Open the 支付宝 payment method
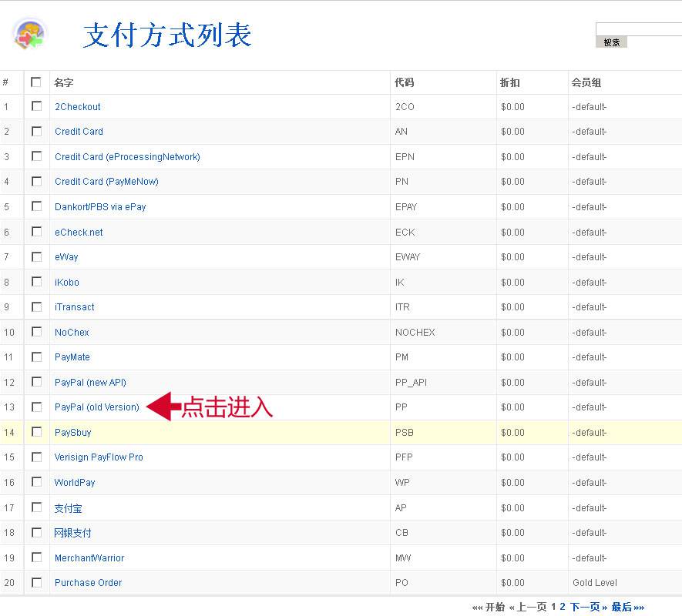Image resolution: width=682 pixels, height=616 pixels. click(x=68, y=507)
